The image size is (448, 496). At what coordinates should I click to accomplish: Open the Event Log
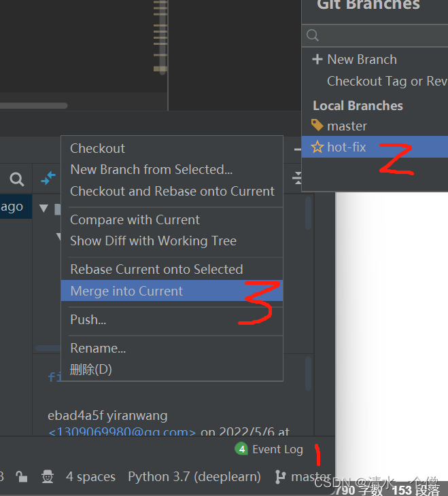pyautogui.click(x=277, y=449)
